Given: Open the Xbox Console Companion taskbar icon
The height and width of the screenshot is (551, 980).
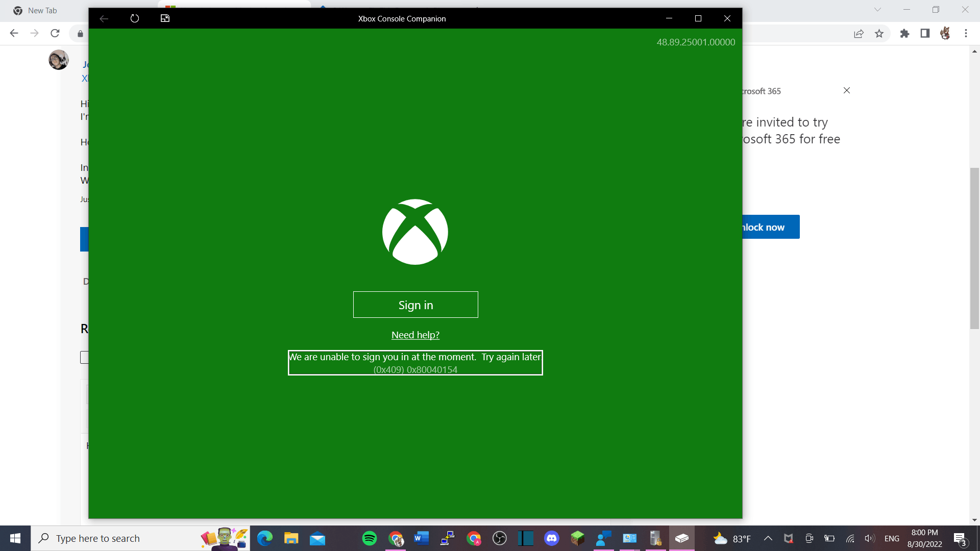Looking at the screenshot, I should tap(682, 538).
